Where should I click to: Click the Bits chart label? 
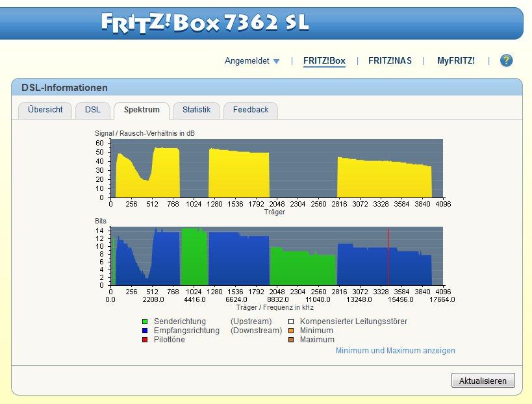point(101,221)
